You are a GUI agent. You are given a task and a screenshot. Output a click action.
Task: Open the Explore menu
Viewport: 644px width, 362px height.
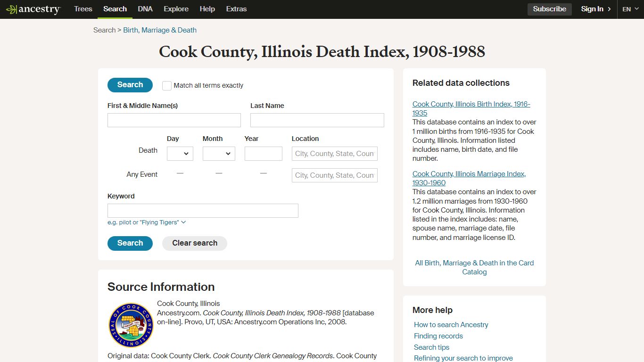pos(176,9)
